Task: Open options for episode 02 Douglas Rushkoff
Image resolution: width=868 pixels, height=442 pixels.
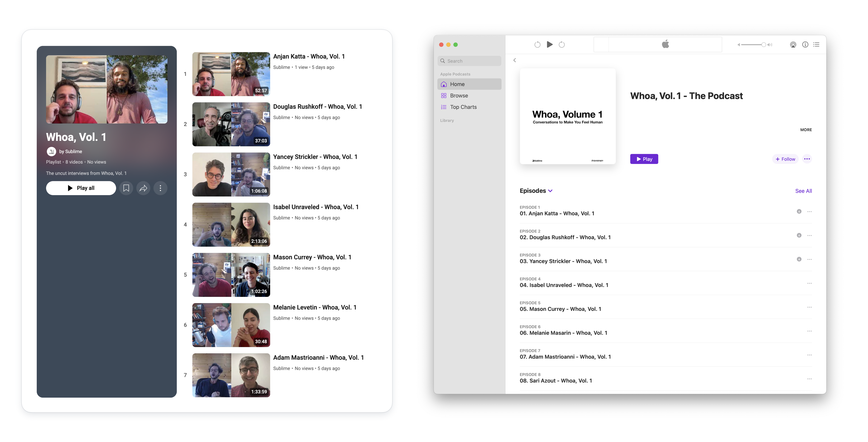Action: pyautogui.click(x=809, y=235)
